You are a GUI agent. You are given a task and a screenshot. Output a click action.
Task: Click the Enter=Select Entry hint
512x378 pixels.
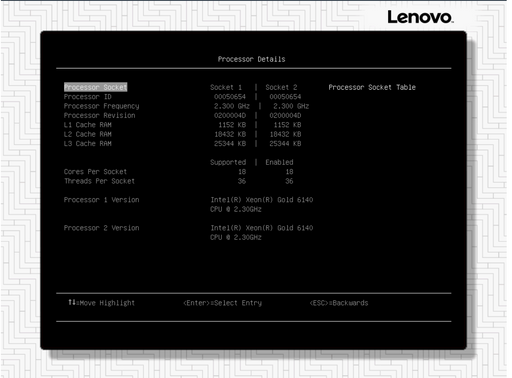[x=223, y=303]
